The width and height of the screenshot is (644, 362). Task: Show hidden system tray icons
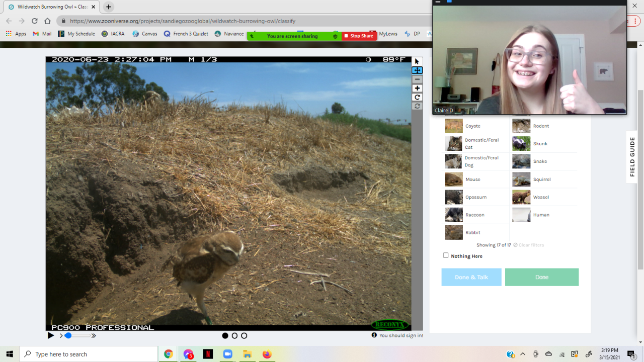click(x=523, y=354)
